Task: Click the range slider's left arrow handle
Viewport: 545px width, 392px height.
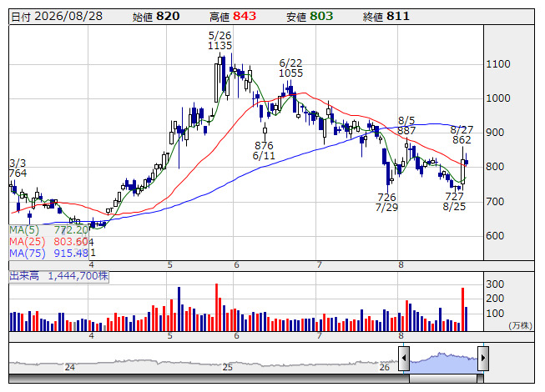Action: [x=404, y=358]
